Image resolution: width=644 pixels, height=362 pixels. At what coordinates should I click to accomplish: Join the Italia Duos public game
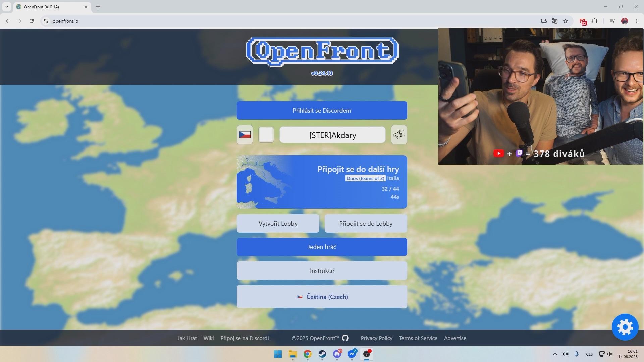tap(322, 182)
